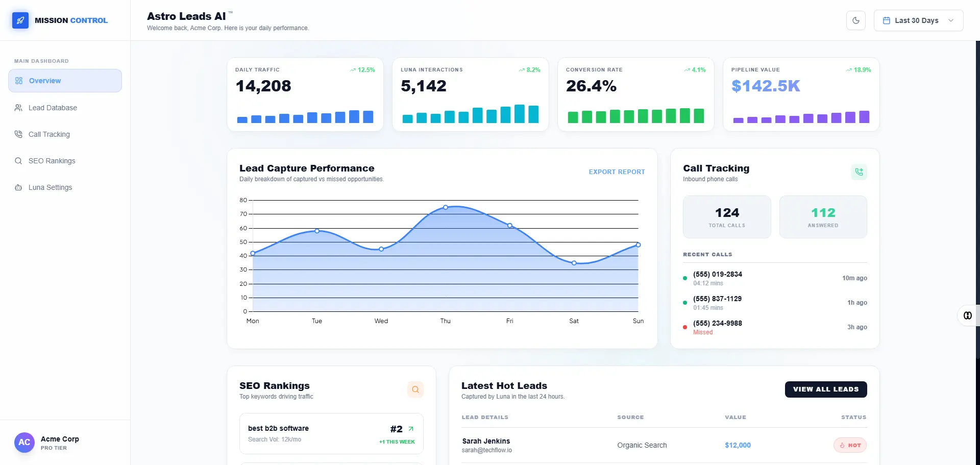Click the EXPORT REPORT link
This screenshot has height=465, width=980.
pos(617,172)
